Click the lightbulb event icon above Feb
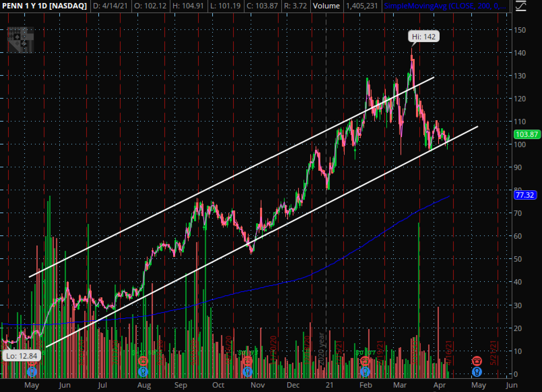This screenshot has width=542, height=392. [x=365, y=372]
